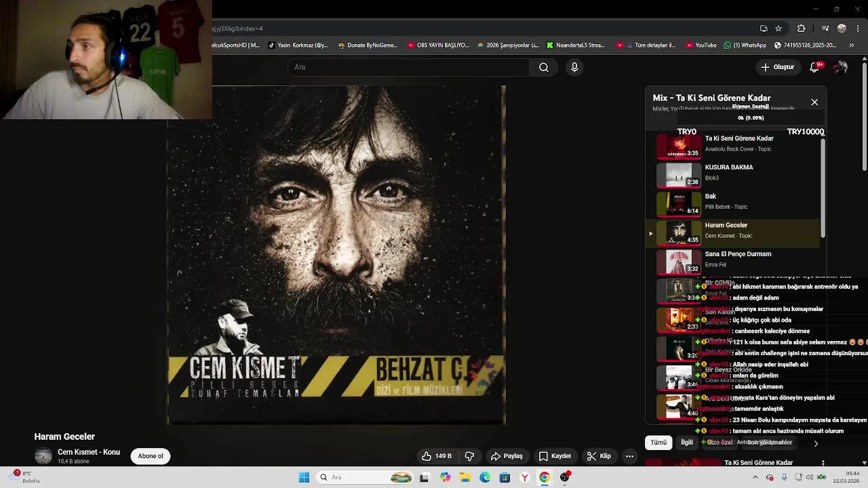Open the Tüm detayları il... bookmark
Image resolution: width=868 pixels, height=488 pixels.
(646, 45)
